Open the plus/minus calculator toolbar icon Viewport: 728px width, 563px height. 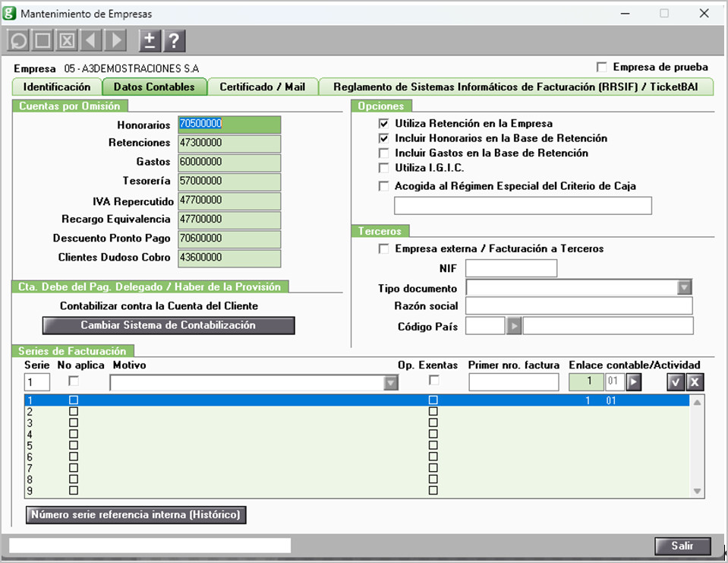point(150,40)
